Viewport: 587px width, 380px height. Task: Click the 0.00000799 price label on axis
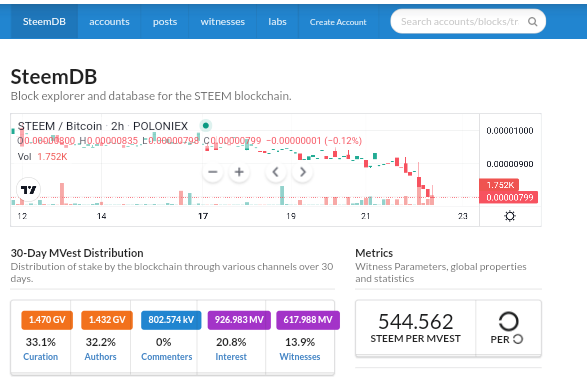[x=509, y=197]
